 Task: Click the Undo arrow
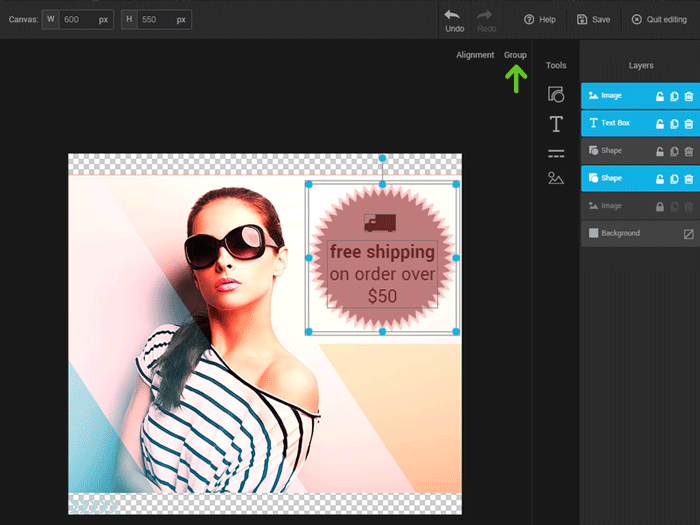coord(453,15)
